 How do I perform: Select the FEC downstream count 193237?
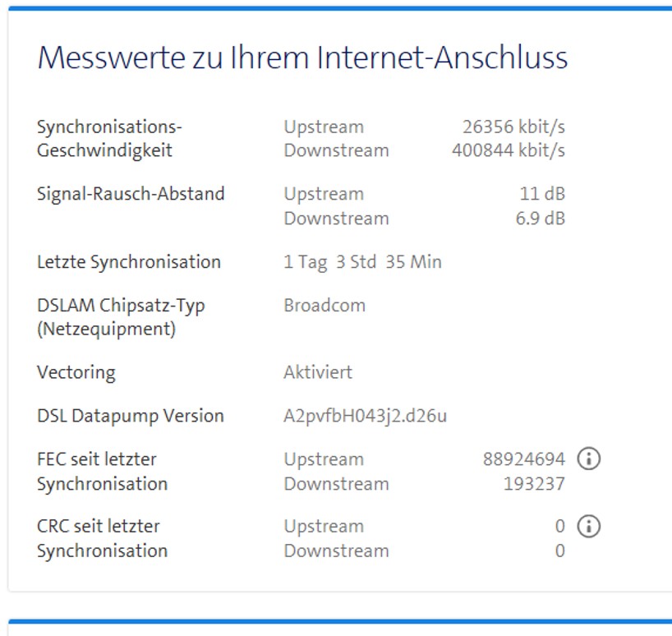[x=534, y=484]
